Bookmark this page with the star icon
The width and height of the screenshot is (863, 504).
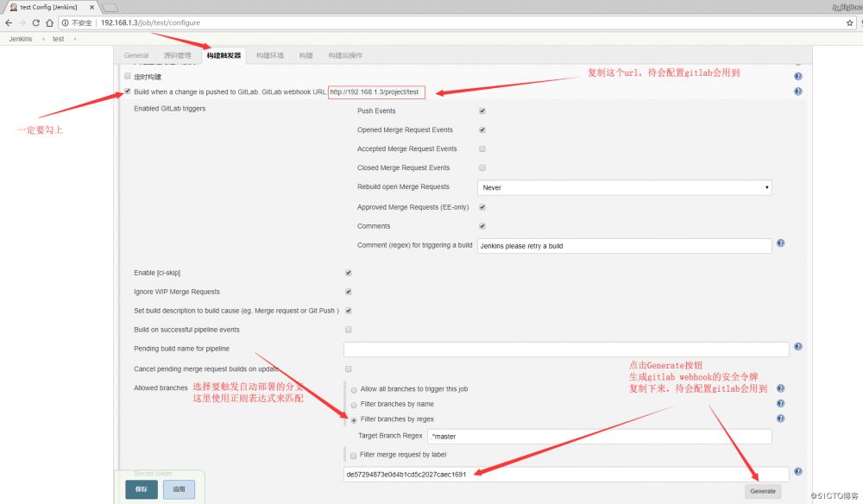pyautogui.click(x=848, y=22)
